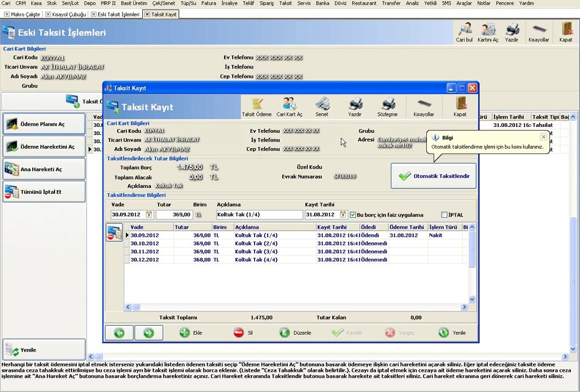Open the Cari menu
580x392 pixels.
point(6,3)
